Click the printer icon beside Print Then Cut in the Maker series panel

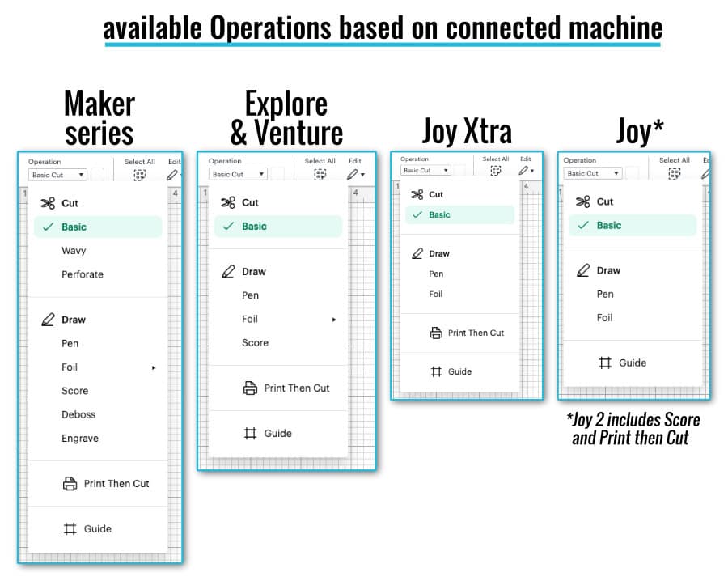[70, 483]
